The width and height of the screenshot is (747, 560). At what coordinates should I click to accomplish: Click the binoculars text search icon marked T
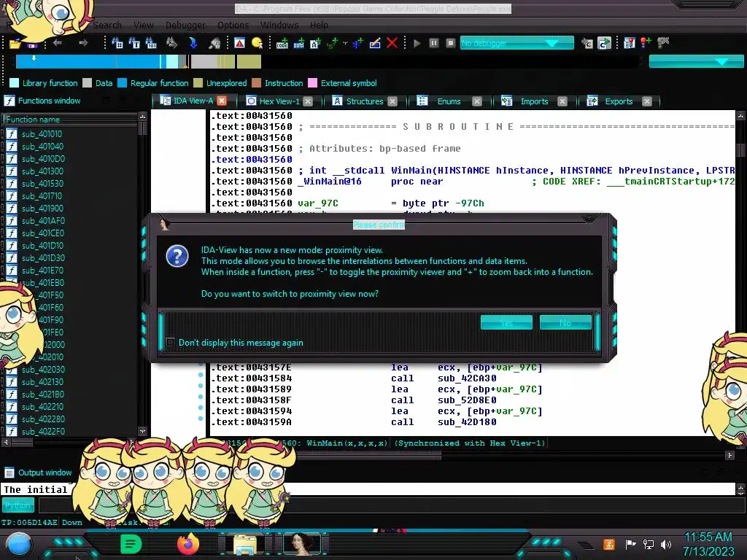(x=134, y=43)
